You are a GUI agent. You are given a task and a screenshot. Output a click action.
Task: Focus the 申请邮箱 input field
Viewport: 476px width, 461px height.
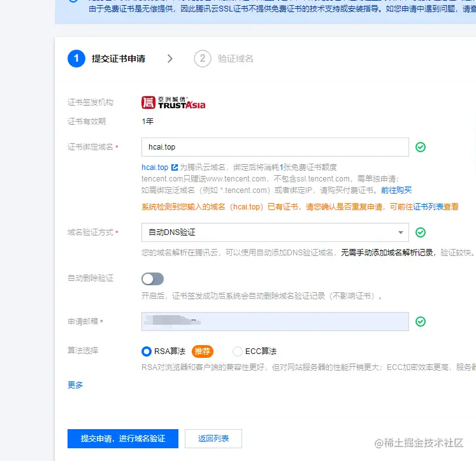[x=275, y=322]
